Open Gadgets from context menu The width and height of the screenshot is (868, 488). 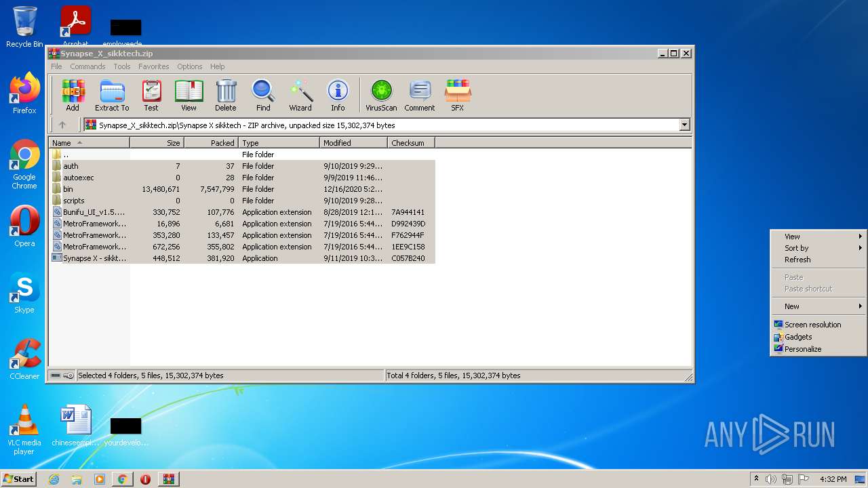coord(819,337)
